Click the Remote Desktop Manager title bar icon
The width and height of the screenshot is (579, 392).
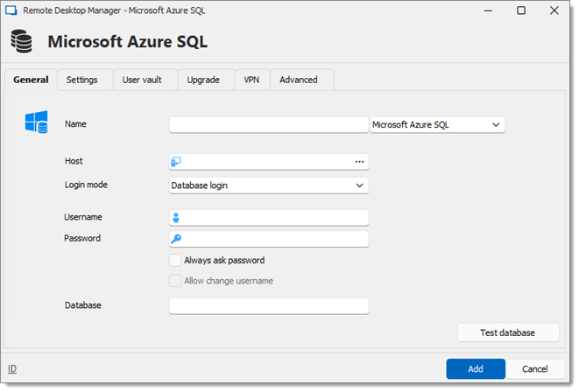point(11,10)
